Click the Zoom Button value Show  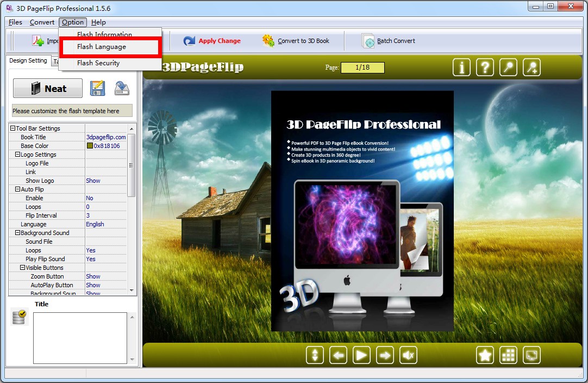tap(93, 276)
